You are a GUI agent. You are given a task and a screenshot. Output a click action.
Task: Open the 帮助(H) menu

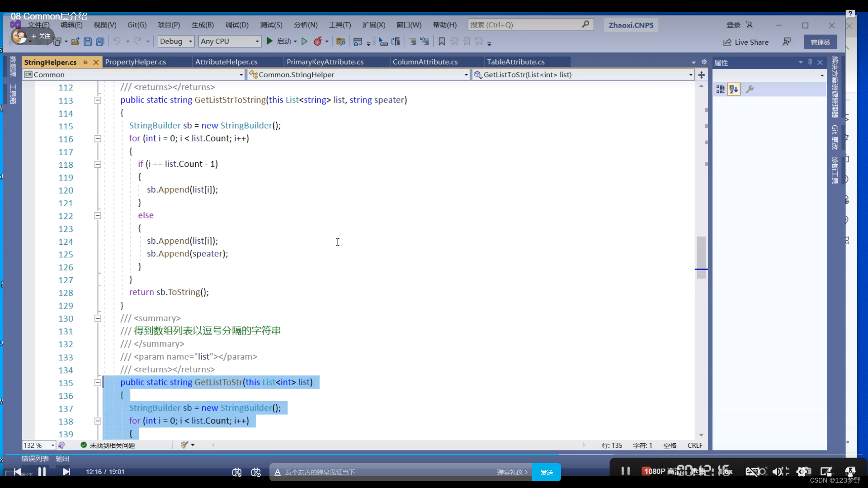point(445,25)
